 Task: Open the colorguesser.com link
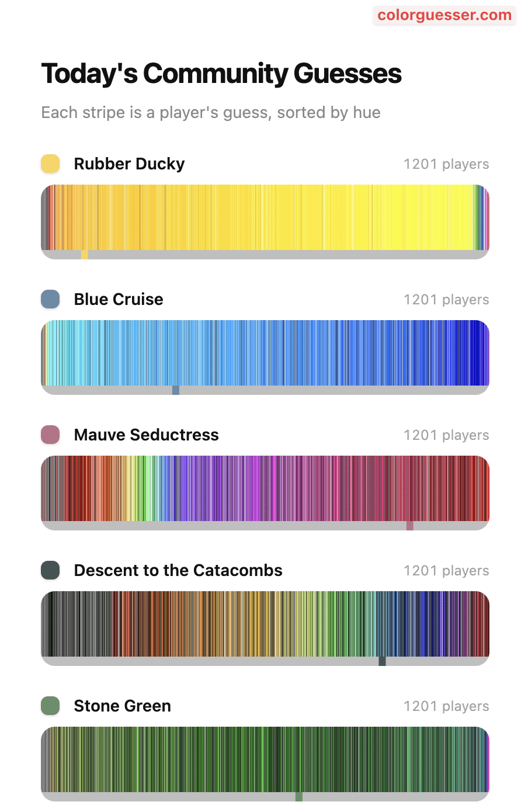[444, 15]
